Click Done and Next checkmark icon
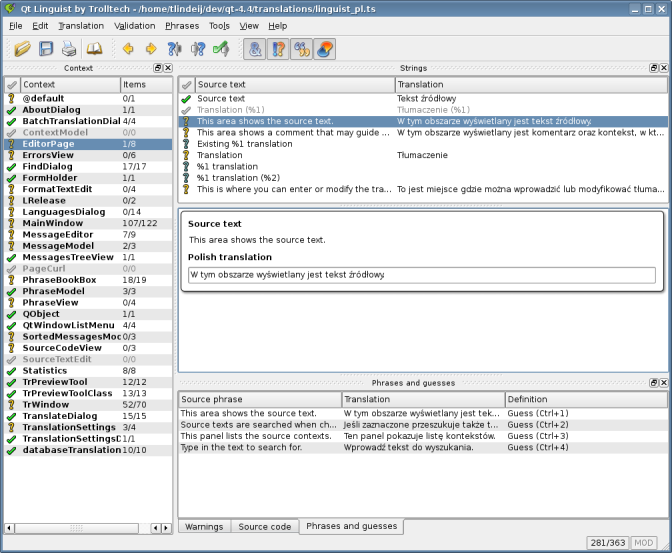672x553 pixels. tap(222, 48)
